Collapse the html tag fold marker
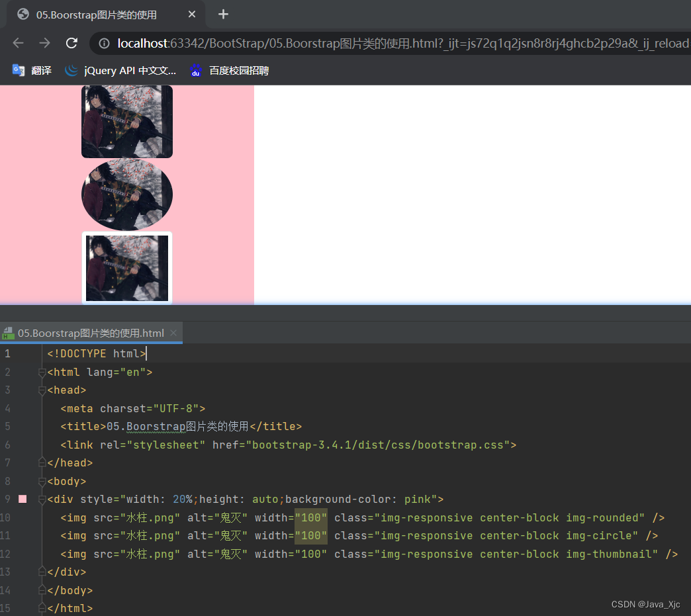Viewport: 691px width, 616px height. click(x=42, y=373)
